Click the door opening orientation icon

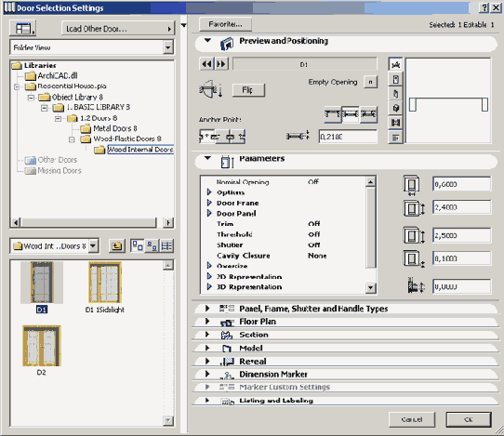pyautogui.click(x=210, y=89)
